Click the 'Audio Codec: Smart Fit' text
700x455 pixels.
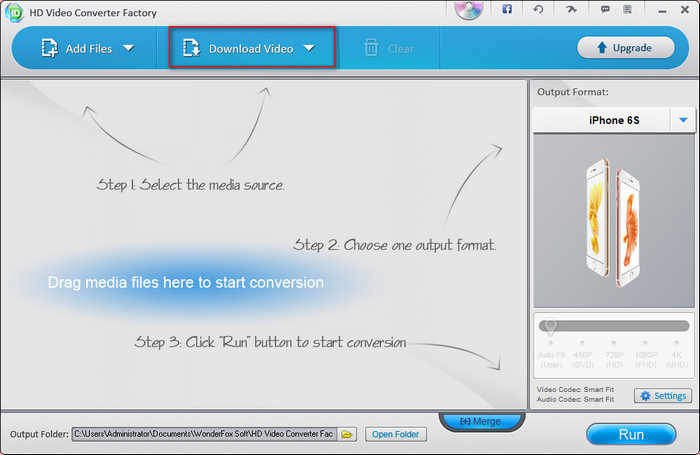click(x=575, y=399)
